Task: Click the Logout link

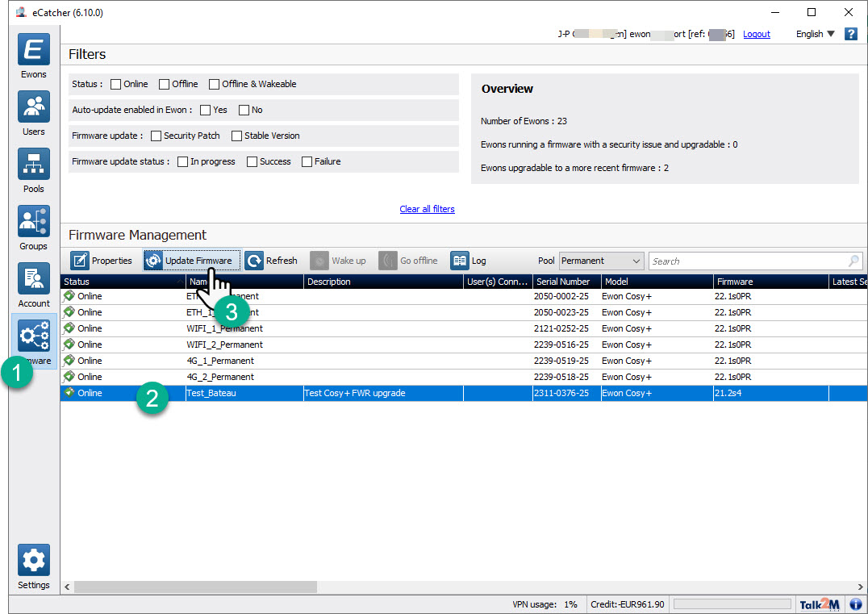Action: (x=756, y=34)
